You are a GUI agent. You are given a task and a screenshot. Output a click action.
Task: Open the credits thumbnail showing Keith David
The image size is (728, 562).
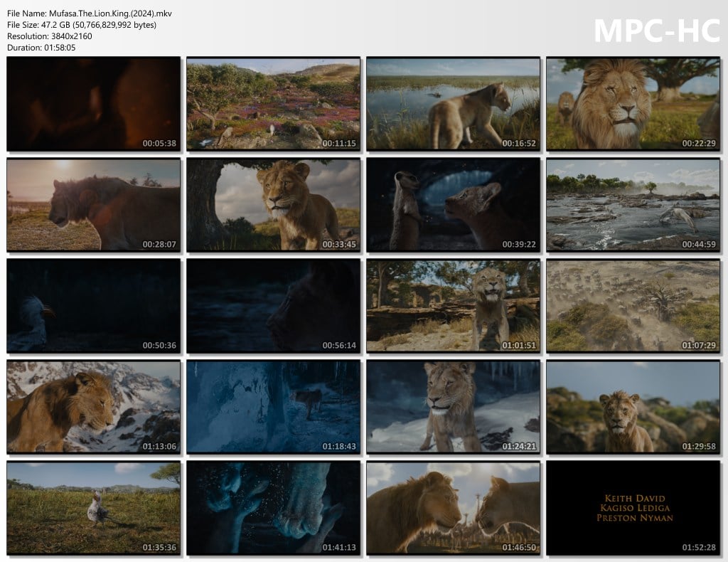(x=633, y=508)
